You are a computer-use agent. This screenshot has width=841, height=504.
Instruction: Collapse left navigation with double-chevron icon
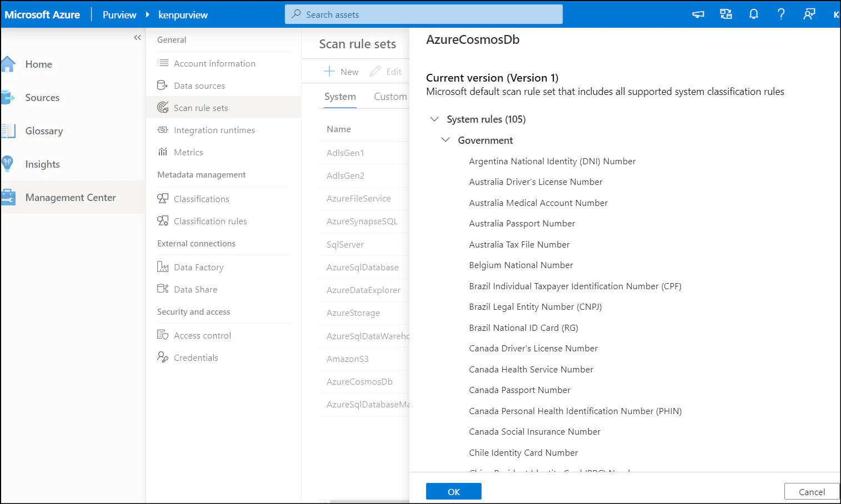[x=137, y=38]
